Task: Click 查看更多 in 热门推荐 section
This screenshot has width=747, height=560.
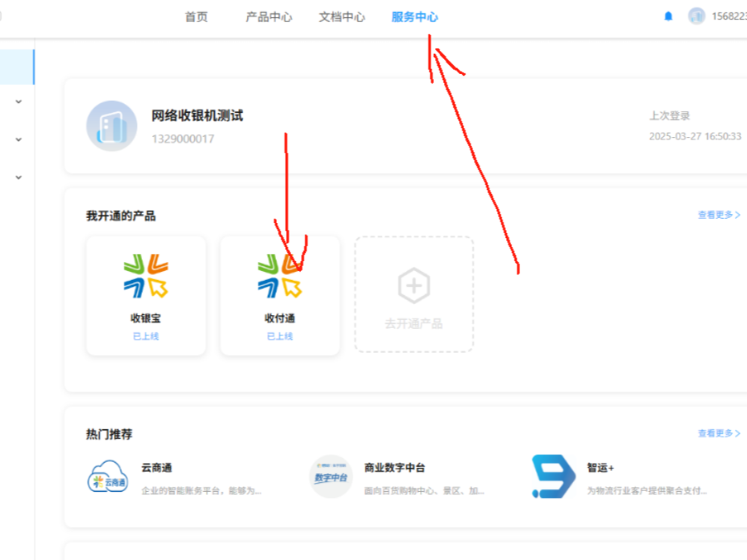Action: click(x=719, y=433)
